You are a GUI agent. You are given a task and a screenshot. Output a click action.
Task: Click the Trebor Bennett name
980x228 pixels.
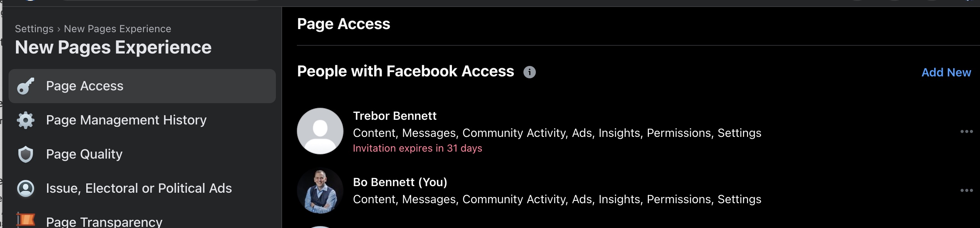(x=394, y=116)
